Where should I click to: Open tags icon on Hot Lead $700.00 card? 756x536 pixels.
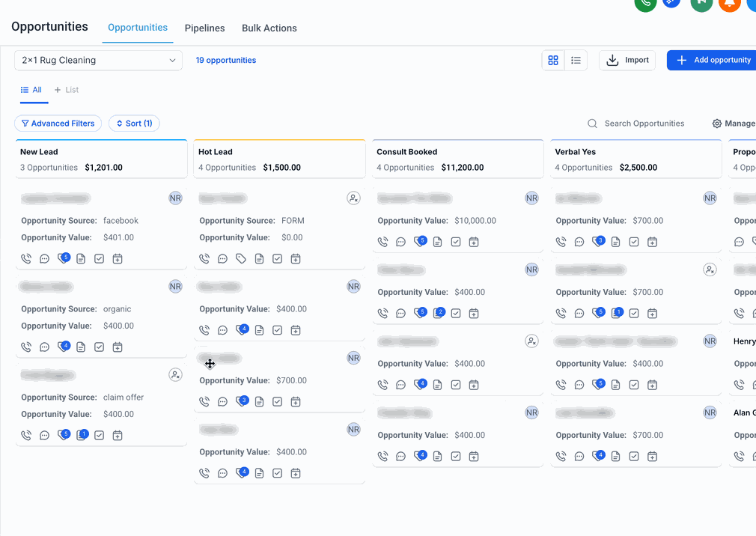(242, 401)
